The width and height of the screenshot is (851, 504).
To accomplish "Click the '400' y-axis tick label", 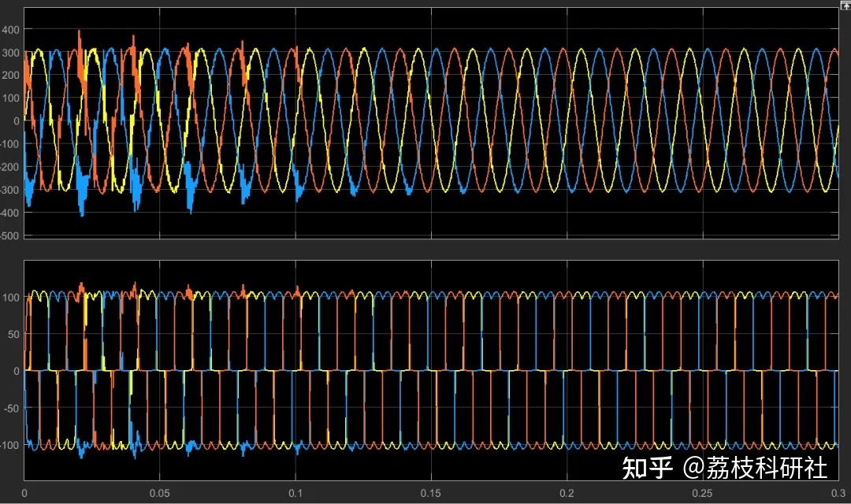I will [x=10, y=30].
